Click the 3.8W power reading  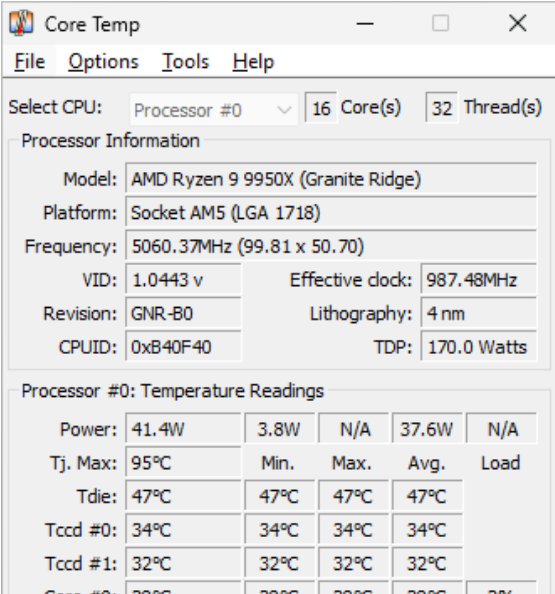click(x=279, y=429)
